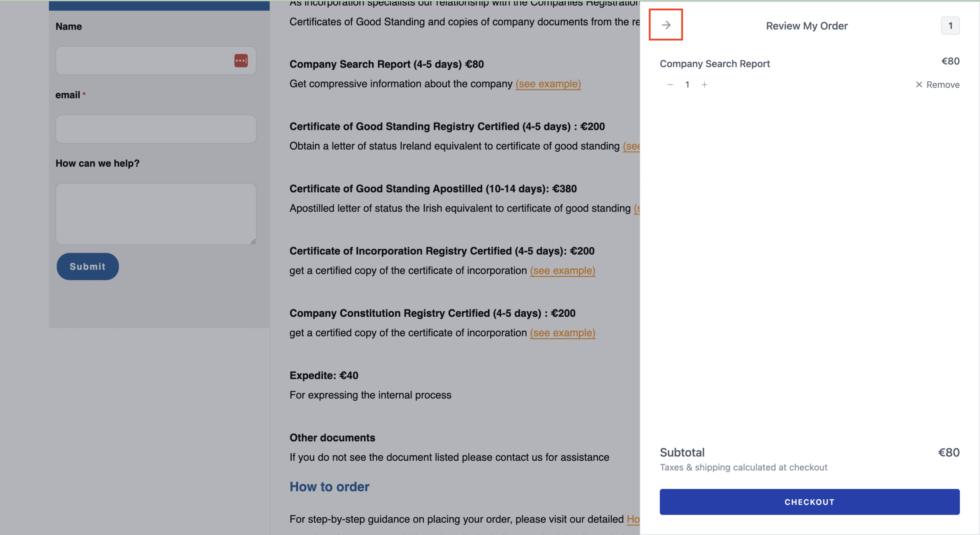
Task: Click the quantity value in cart
Action: coord(687,85)
